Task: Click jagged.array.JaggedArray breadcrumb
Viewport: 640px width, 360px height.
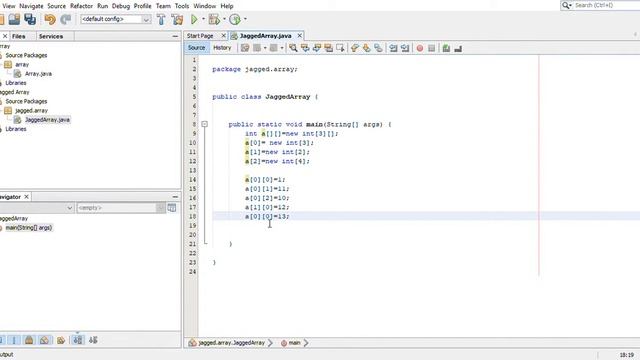Action: click(231, 343)
